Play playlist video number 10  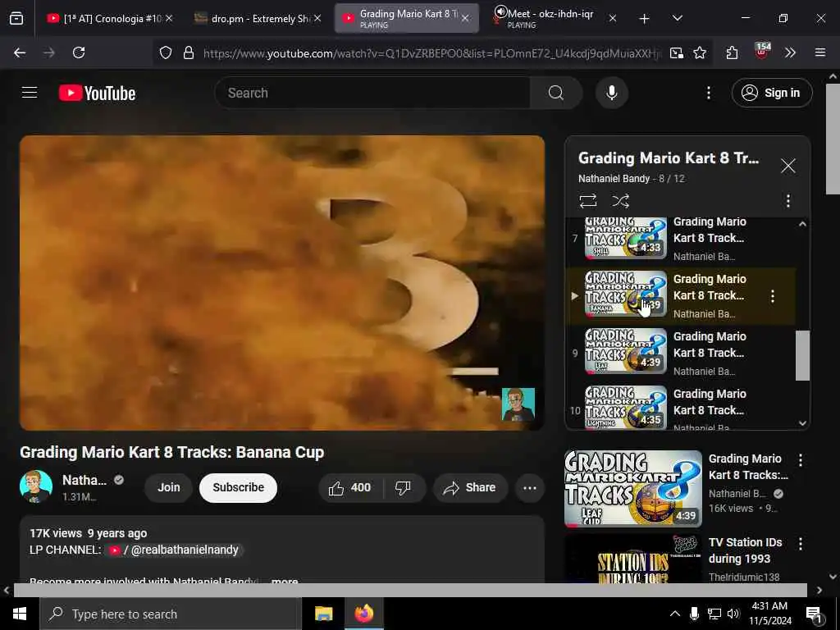pyautogui.click(x=680, y=407)
